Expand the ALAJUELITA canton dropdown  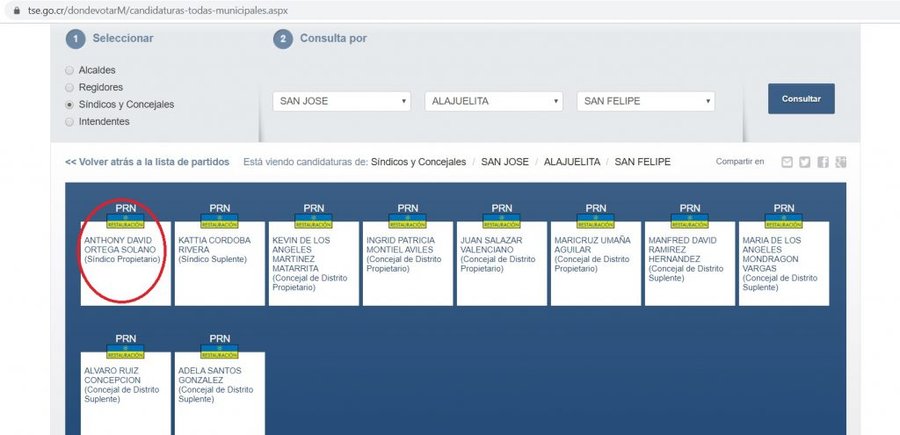(x=493, y=101)
